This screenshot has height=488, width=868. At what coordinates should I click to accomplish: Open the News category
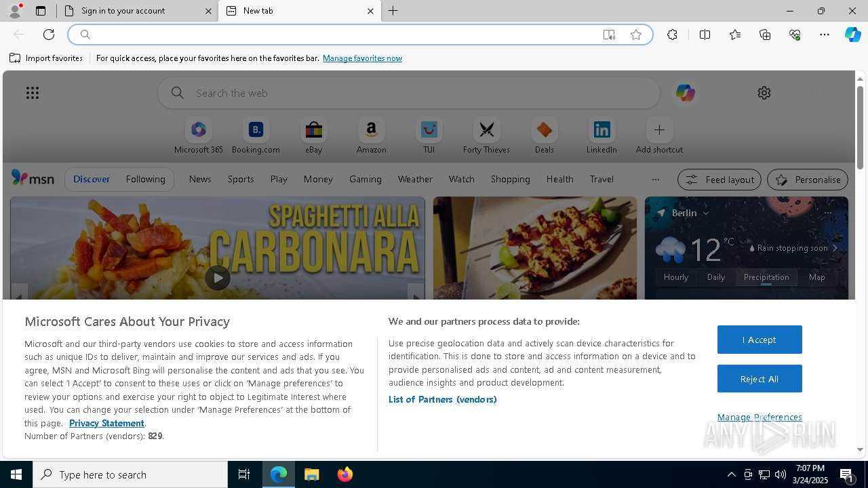point(200,179)
